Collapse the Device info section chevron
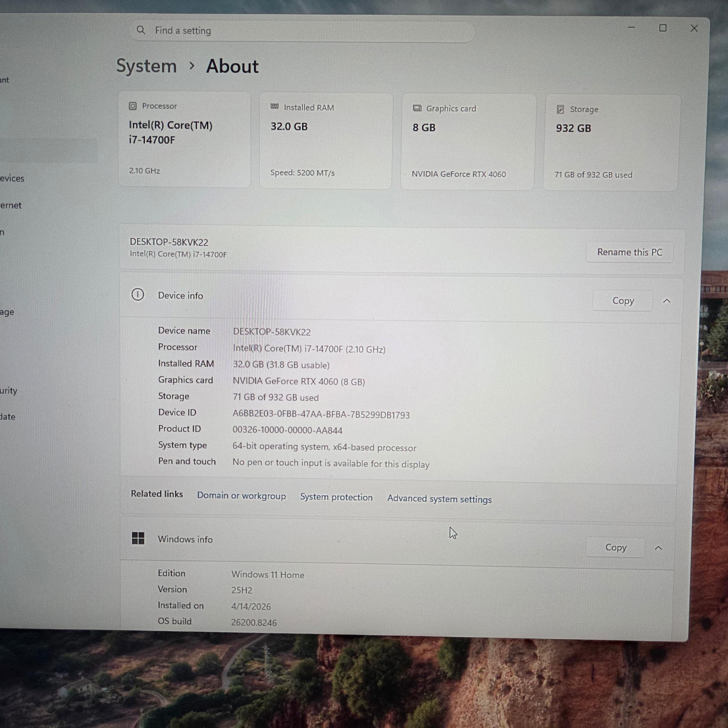The image size is (728, 728). click(x=667, y=301)
